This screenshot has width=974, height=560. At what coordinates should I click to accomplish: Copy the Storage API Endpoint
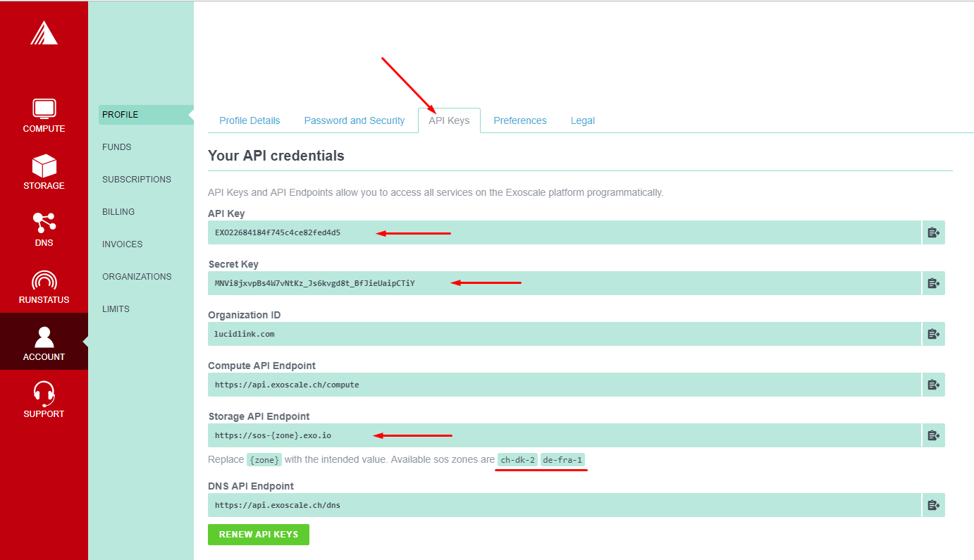[934, 435]
